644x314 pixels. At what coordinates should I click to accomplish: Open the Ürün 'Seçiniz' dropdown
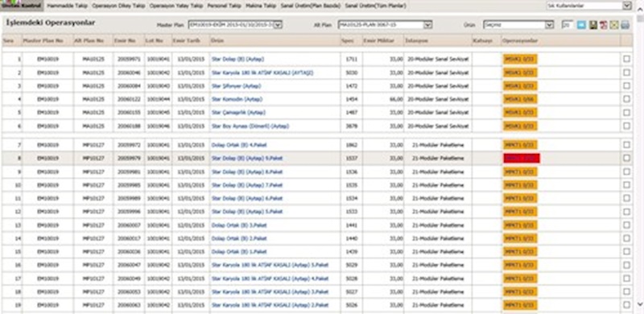(x=518, y=25)
